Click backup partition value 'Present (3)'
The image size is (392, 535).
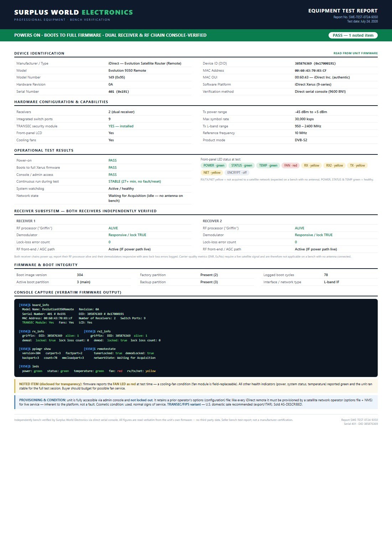209,282
